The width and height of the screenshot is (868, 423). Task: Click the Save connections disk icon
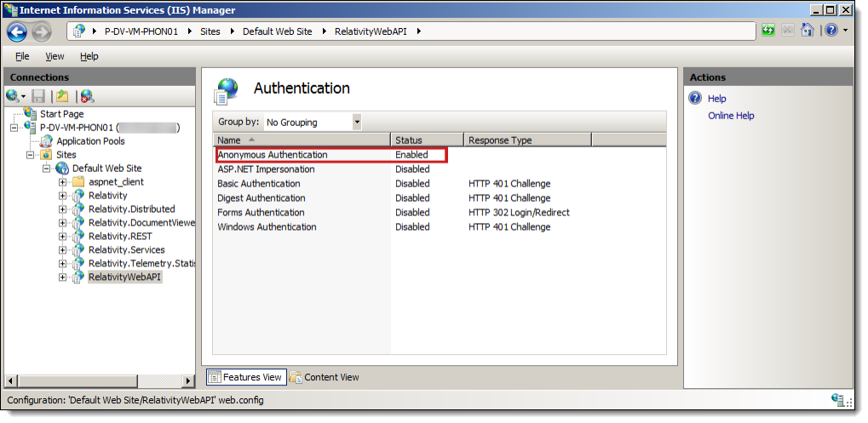(x=38, y=97)
